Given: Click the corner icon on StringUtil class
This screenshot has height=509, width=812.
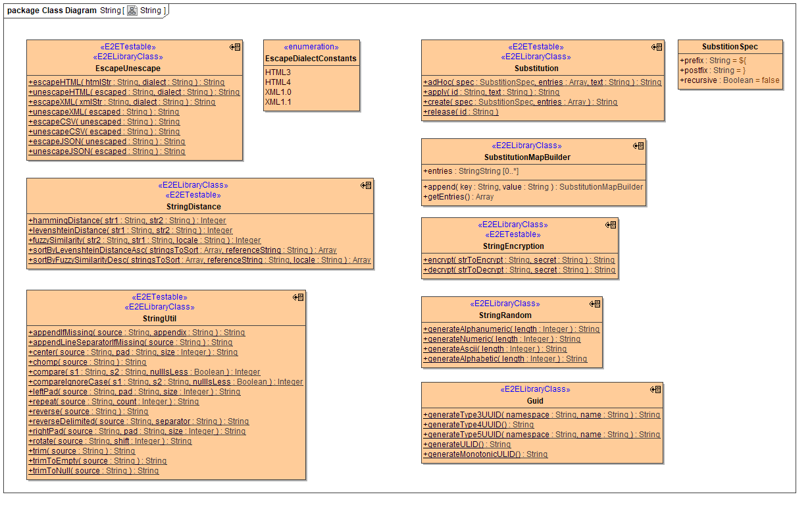Looking at the screenshot, I should coord(299,298).
